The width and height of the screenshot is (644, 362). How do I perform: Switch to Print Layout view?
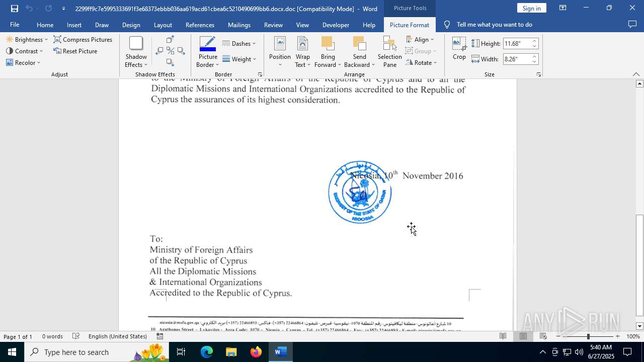pyautogui.click(x=523, y=336)
